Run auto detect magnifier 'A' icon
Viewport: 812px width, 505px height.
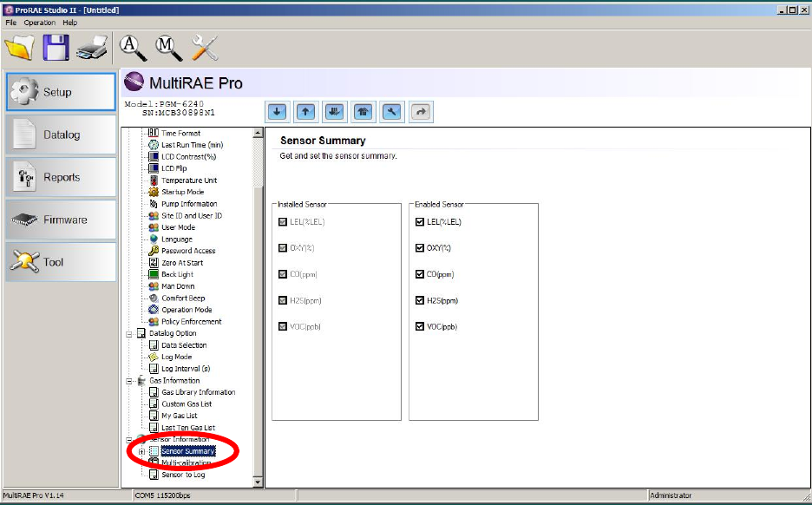pos(133,48)
